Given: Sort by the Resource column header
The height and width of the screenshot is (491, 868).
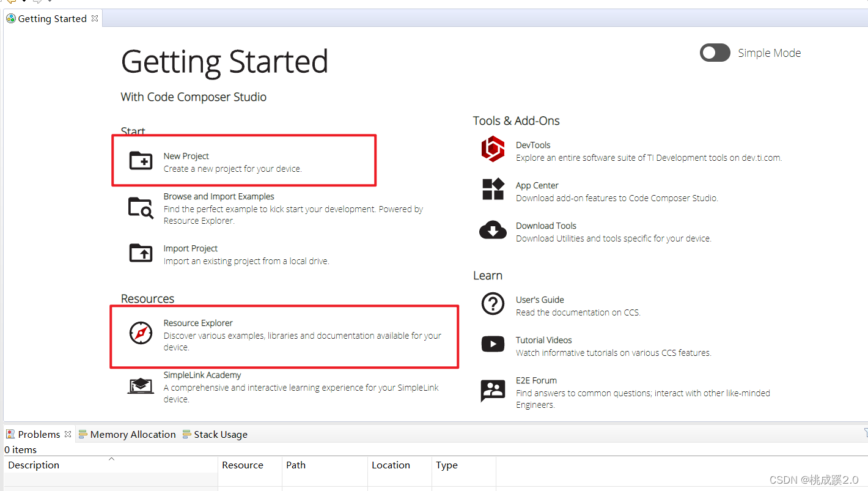Looking at the screenshot, I should [250, 465].
